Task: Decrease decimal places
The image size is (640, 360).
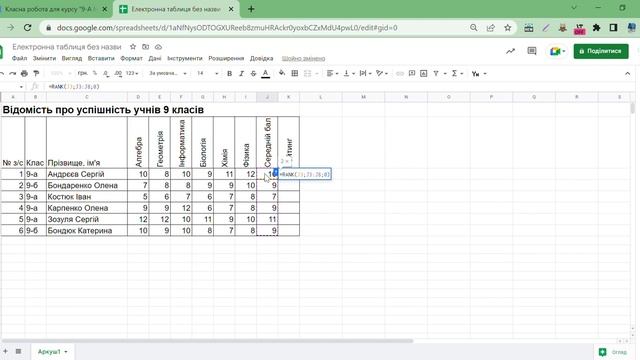Action: (x=106, y=73)
